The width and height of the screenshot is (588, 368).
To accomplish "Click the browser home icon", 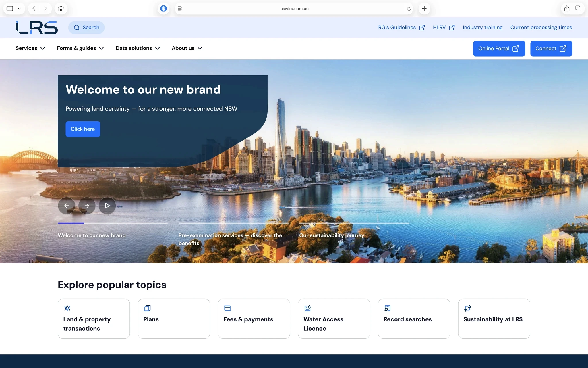I will coord(61,9).
